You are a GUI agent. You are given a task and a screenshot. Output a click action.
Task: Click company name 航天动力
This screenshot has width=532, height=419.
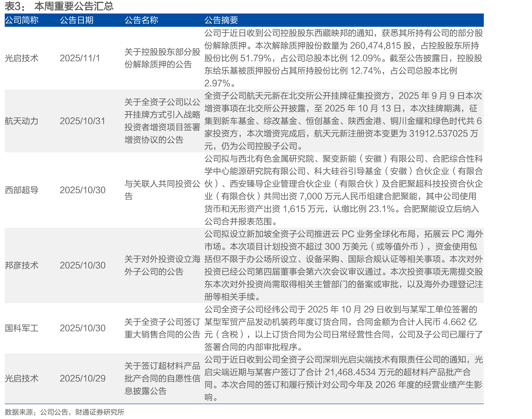[22, 121]
